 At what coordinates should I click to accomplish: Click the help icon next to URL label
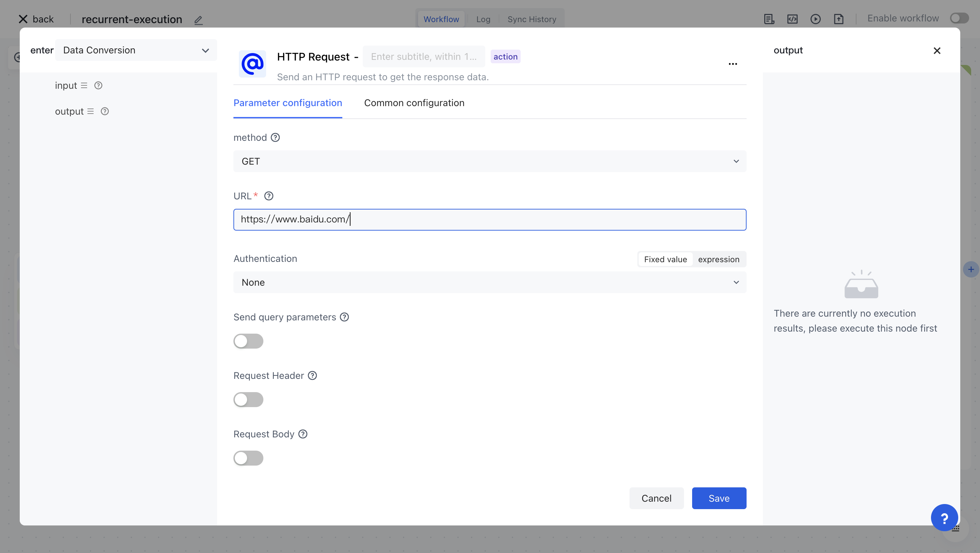click(x=268, y=196)
